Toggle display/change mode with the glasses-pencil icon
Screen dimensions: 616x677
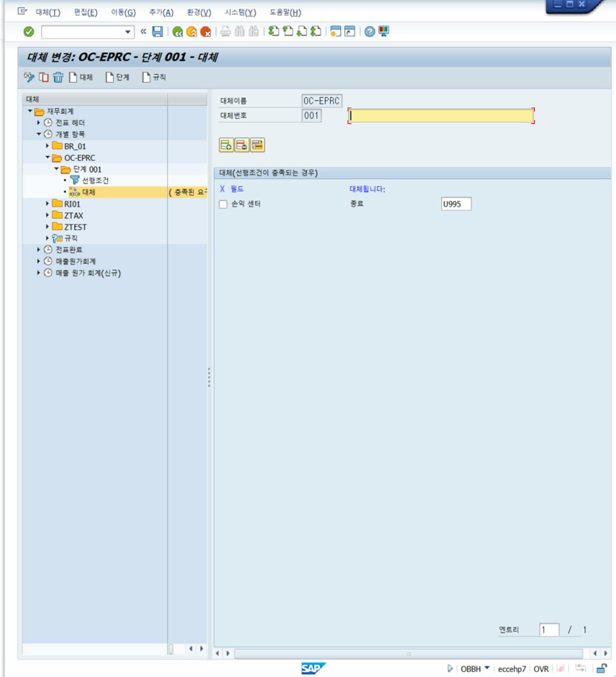(29, 77)
